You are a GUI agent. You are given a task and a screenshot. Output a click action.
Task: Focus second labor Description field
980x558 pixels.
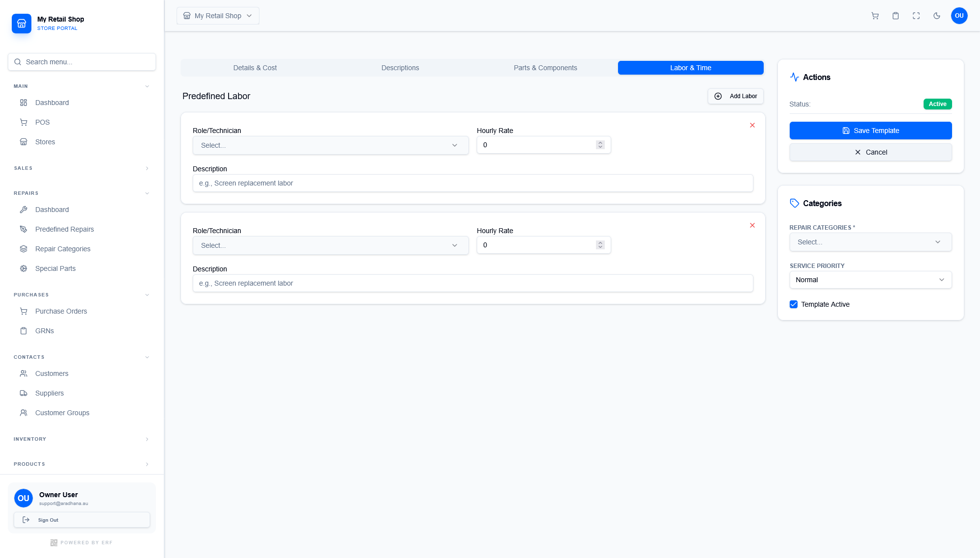coord(473,283)
